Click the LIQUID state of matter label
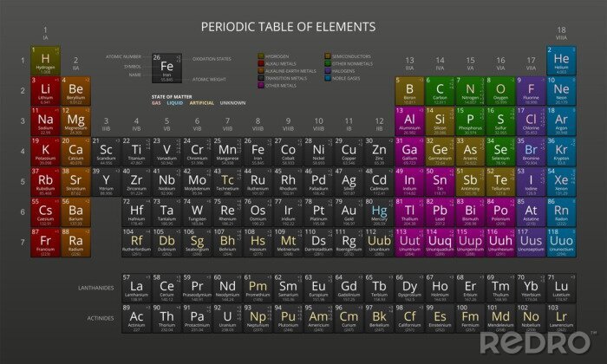607x364 pixels. [x=175, y=103]
